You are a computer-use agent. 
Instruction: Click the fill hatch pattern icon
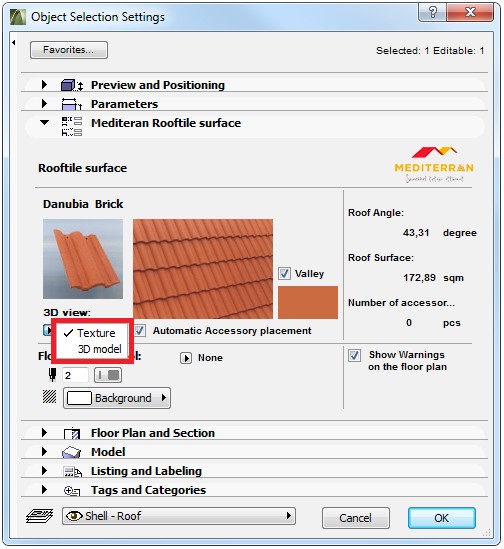[49, 397]
